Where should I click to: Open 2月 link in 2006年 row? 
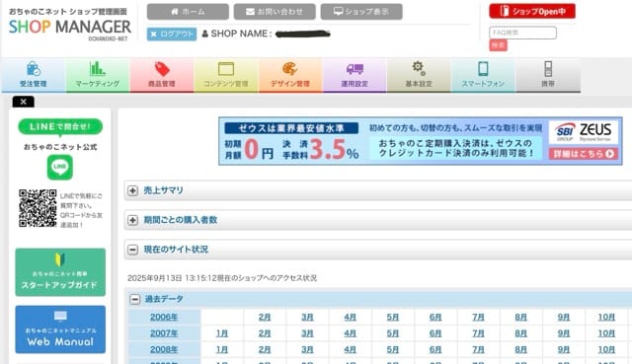[x=265, y=318]
